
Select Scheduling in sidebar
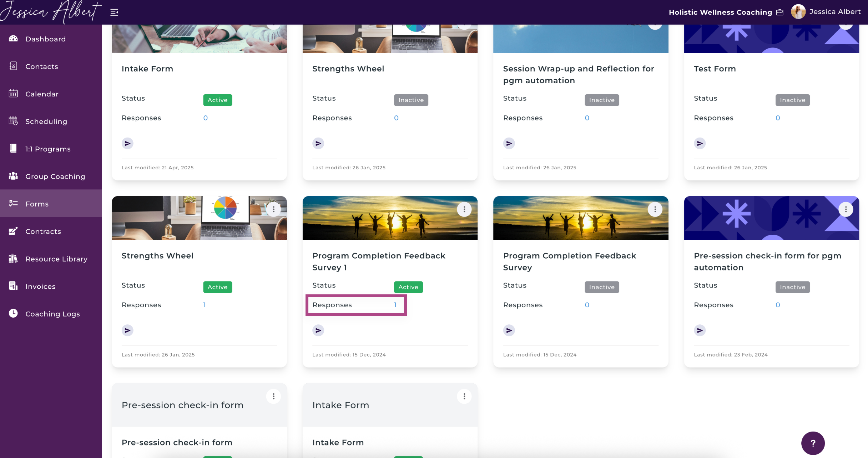point(51,121)
